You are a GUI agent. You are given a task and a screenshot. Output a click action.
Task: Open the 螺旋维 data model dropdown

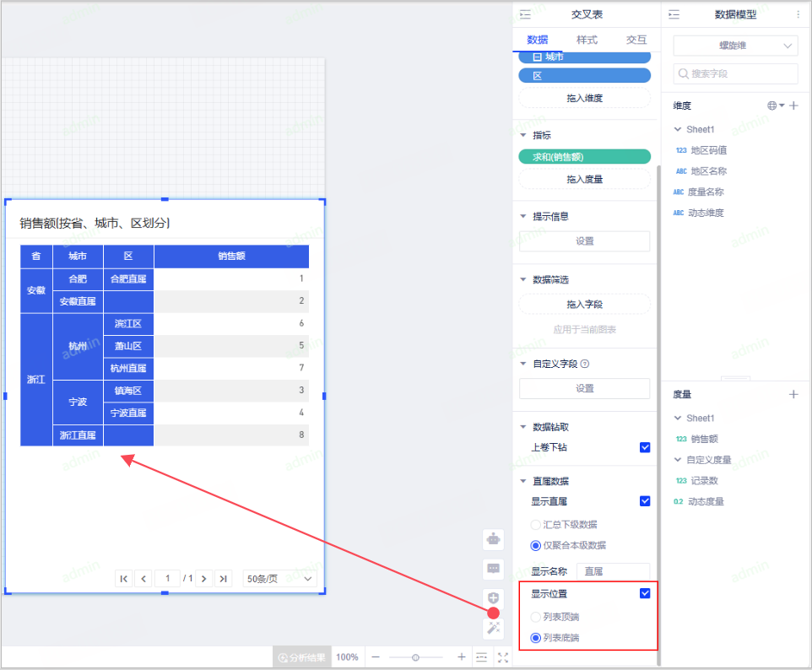[735, 46]
